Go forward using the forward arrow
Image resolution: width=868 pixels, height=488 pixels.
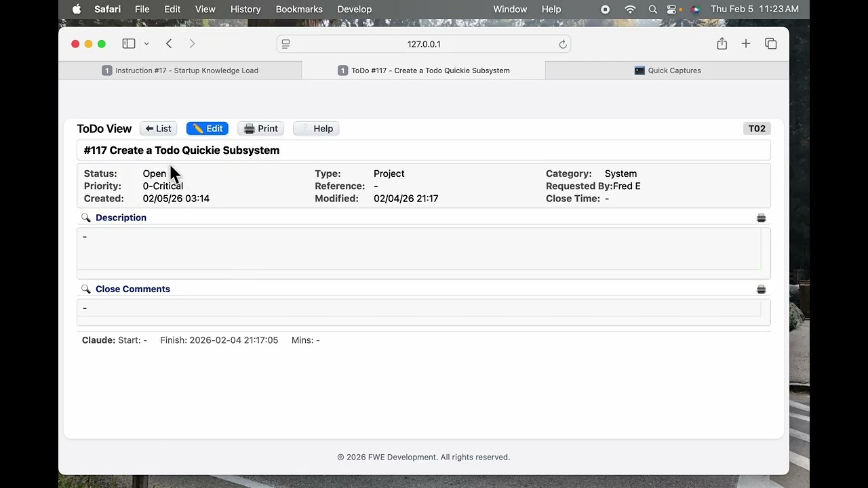pos(192,43)
